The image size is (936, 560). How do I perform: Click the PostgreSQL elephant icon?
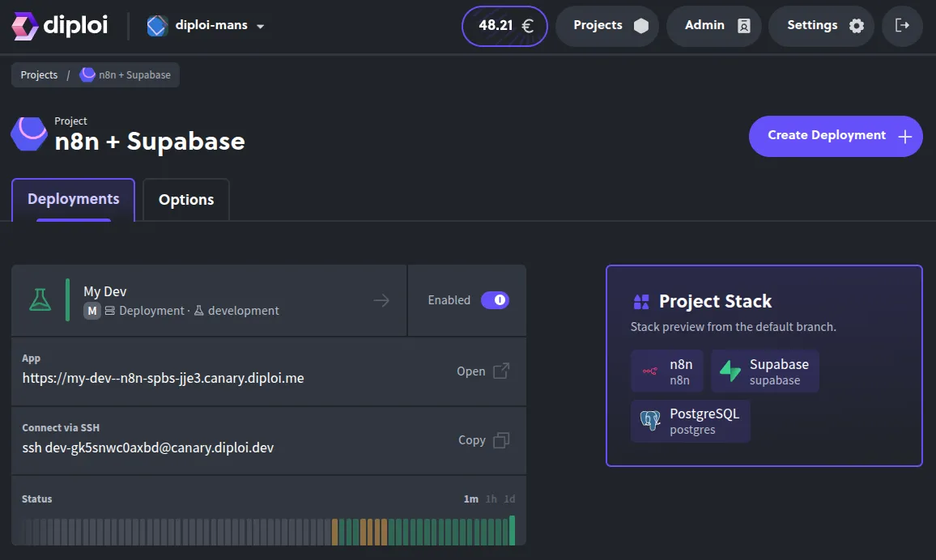click(650, 420)
